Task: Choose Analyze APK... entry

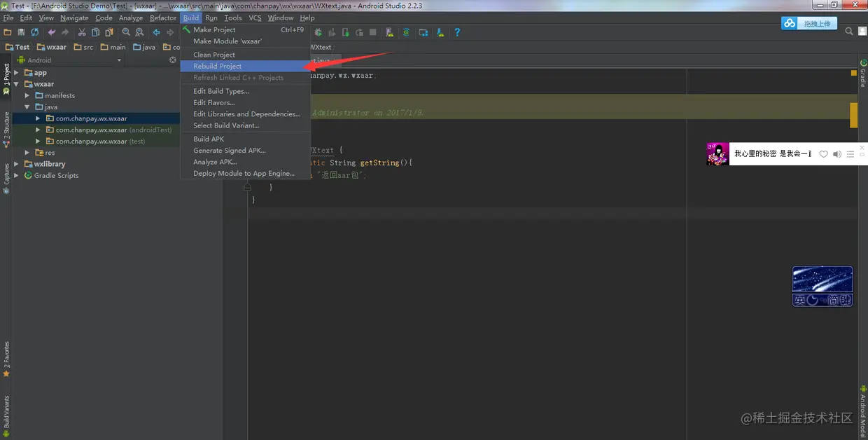Action: click(x=245, y=162)
